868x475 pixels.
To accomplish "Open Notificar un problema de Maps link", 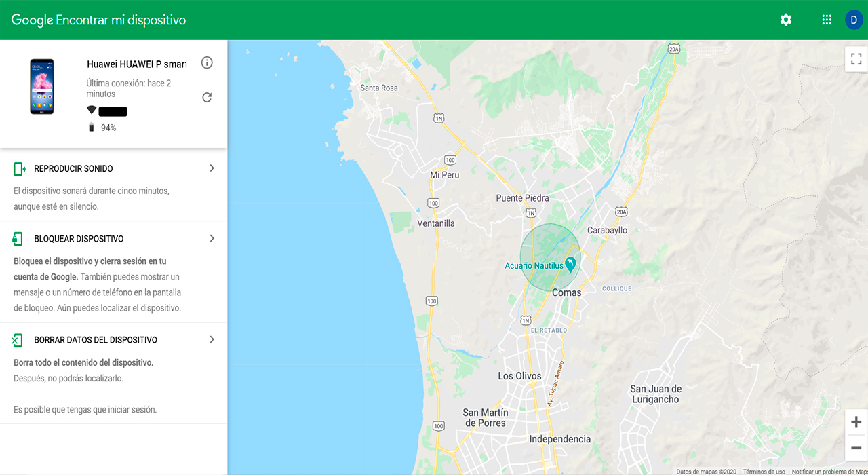I will 829,471.
